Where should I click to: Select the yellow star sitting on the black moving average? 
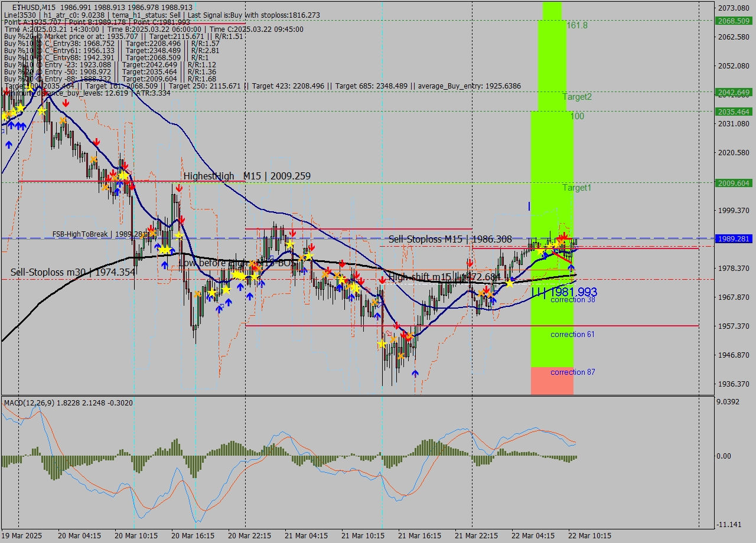tap(510, 283)
